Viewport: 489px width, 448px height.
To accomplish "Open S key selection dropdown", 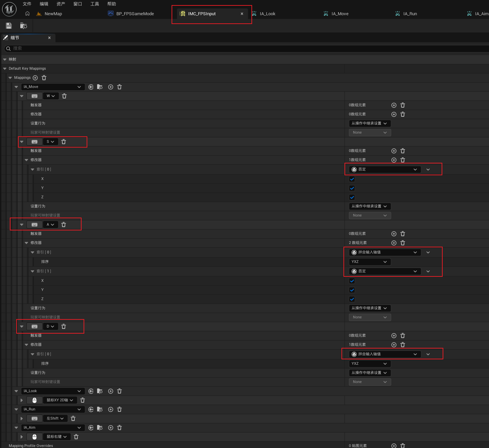I will tap(51, 142).
